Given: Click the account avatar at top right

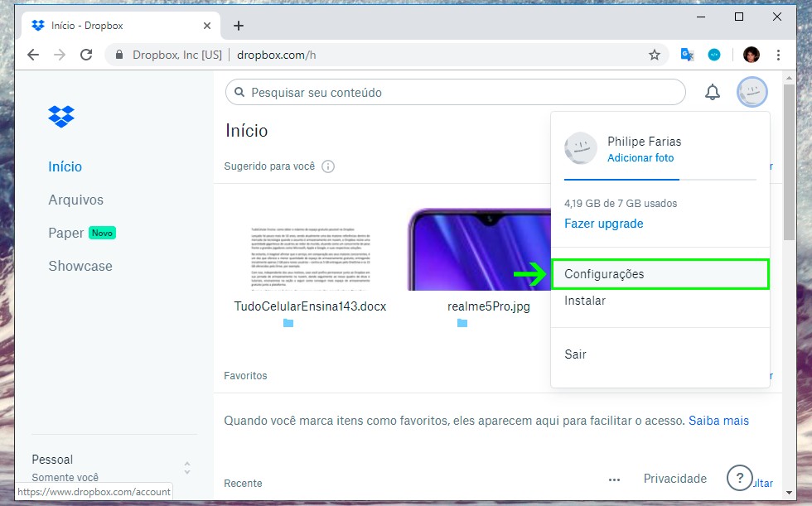Looking at the screenshot, I should click(x=752, y=92).
